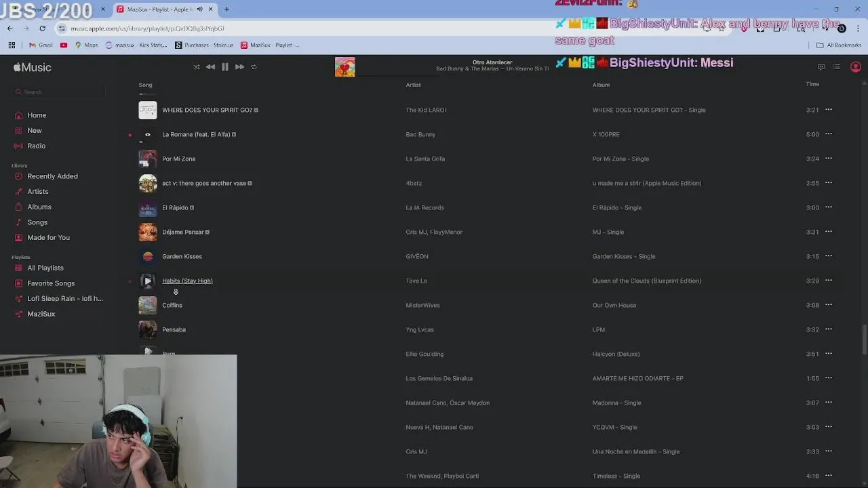
Task: Open the Favorite Songs playlist
Action: [51, 283]
